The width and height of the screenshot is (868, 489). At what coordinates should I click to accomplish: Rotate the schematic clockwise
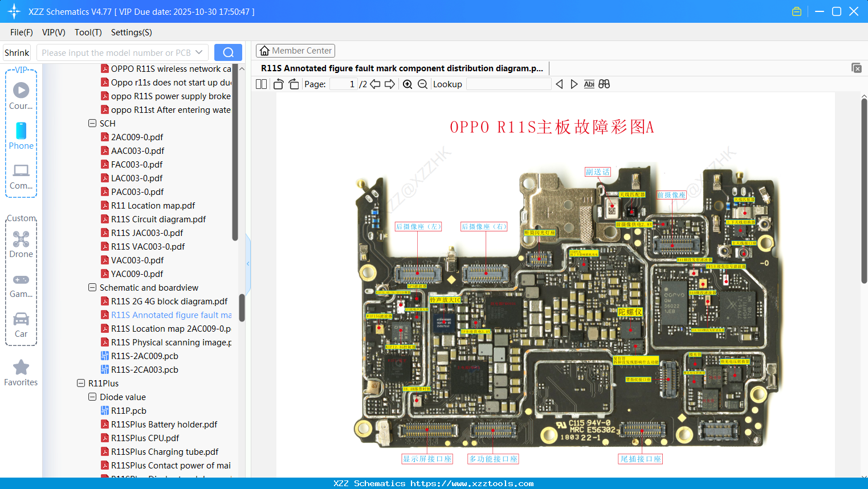pyautogui.click(x=294, y=84)
